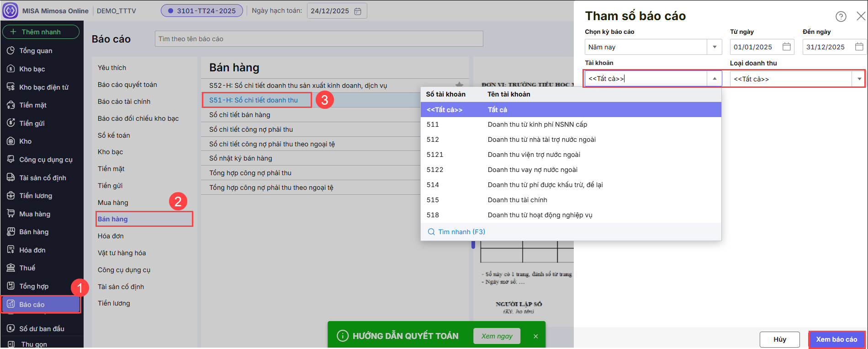868x349 pixels.
Task: Dismiss the Hướng dẫn quyết toán banner
Action: pos(535,336)
